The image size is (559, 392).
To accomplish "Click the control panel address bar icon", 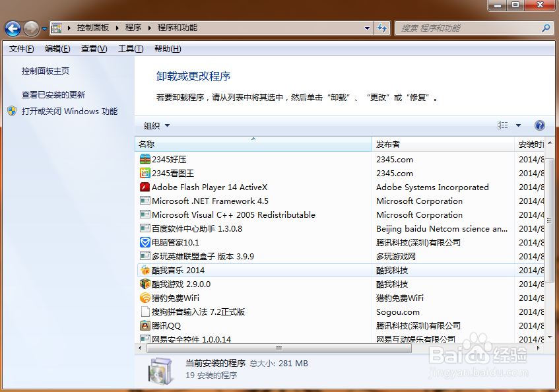I will point(57,28).
